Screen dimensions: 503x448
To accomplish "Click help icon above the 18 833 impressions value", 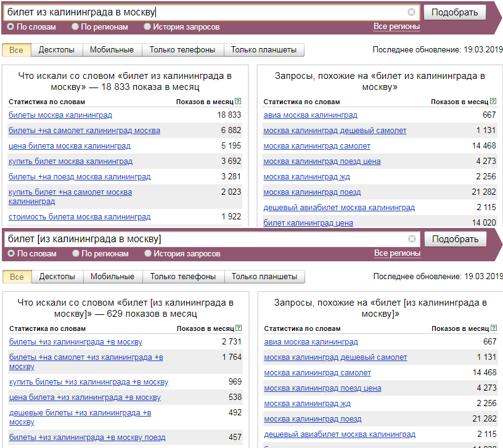I will pos(238,102).
